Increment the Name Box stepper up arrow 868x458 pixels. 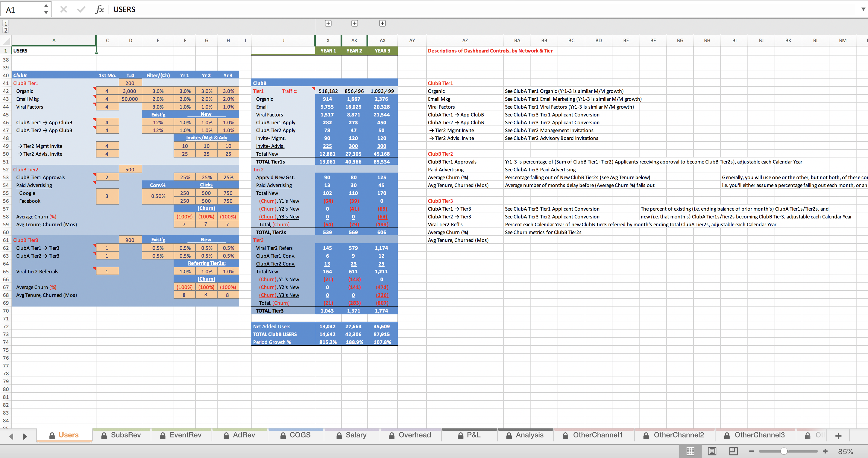46,6
